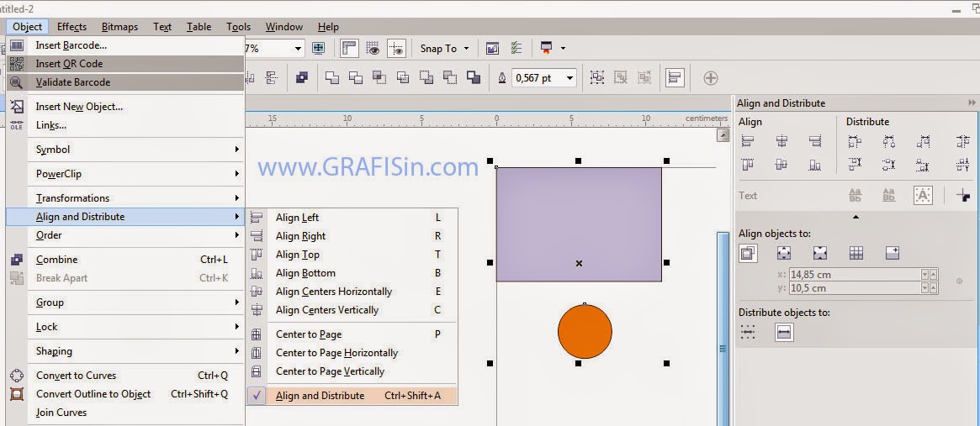Click the Create Boundary icon
This screenshot has width=980, height=426.
(x=474, y=77)
